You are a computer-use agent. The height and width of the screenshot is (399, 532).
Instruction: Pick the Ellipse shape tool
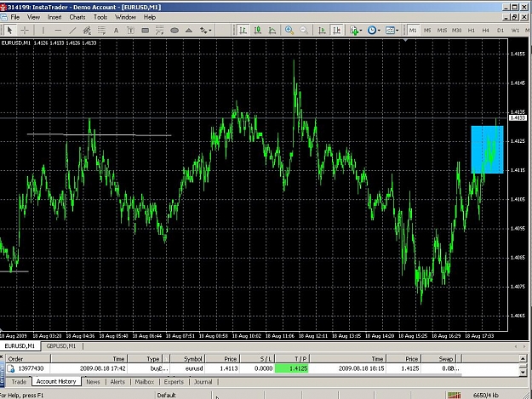click(x=174, y=31)
